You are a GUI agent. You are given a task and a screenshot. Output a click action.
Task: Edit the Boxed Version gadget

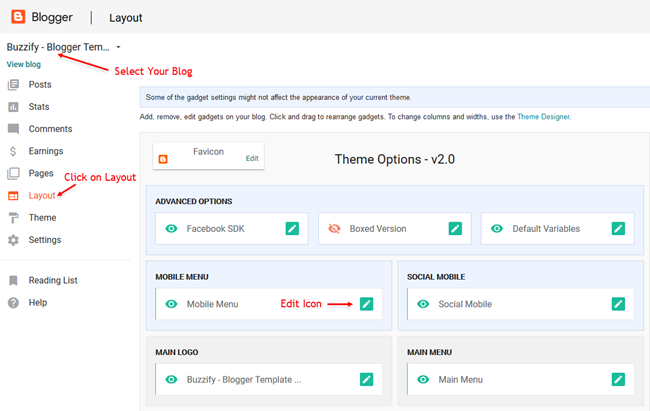click(455, 229)
